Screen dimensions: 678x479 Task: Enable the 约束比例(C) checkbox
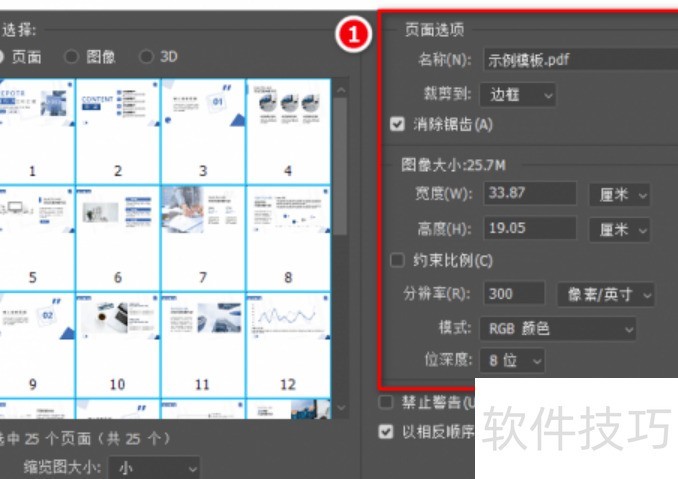click(x=397, y=260)
